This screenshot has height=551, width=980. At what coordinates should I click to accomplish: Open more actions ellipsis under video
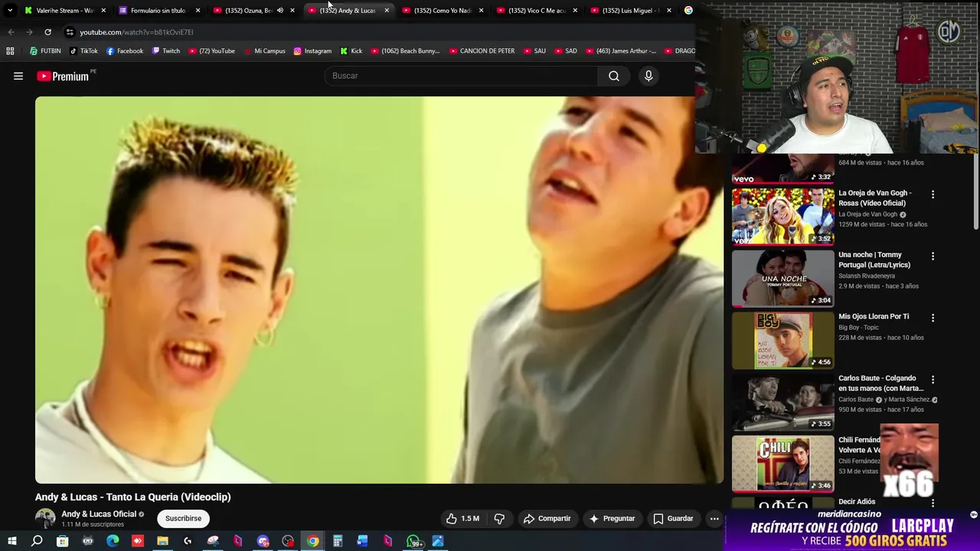714,519
